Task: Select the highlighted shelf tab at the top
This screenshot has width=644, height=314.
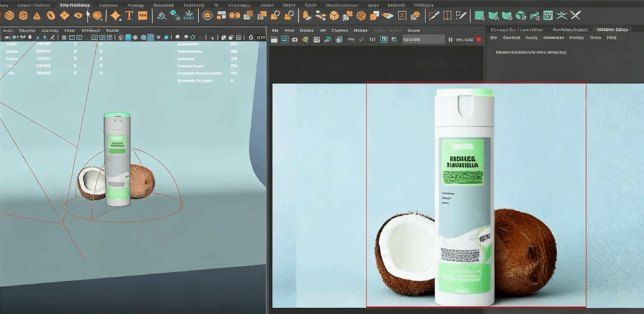Action: 75,4
